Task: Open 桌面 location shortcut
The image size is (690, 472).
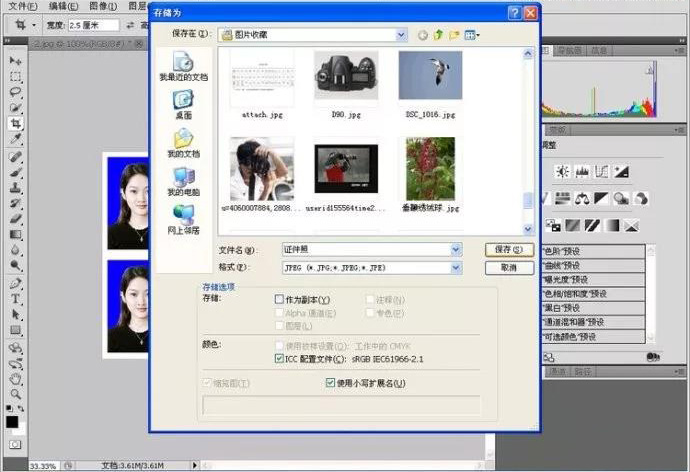Action: point(184,105)
